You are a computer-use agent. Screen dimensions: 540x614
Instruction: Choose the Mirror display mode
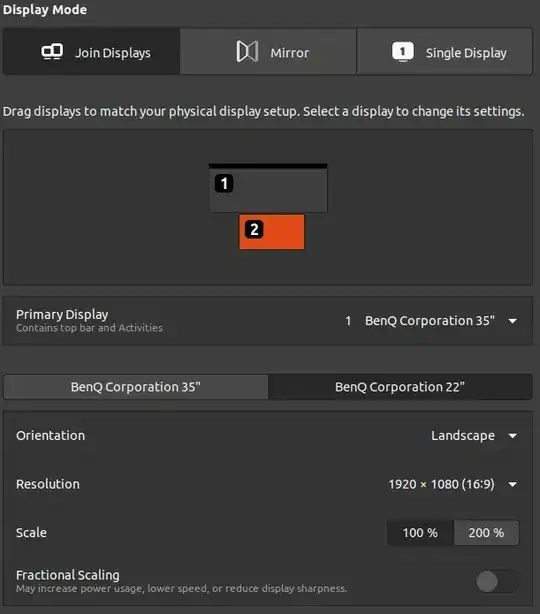click(x=268, y=51)
